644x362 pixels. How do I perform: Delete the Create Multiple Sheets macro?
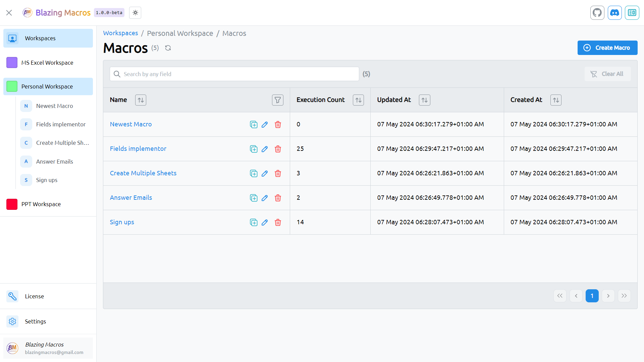[x=278, y=173]
